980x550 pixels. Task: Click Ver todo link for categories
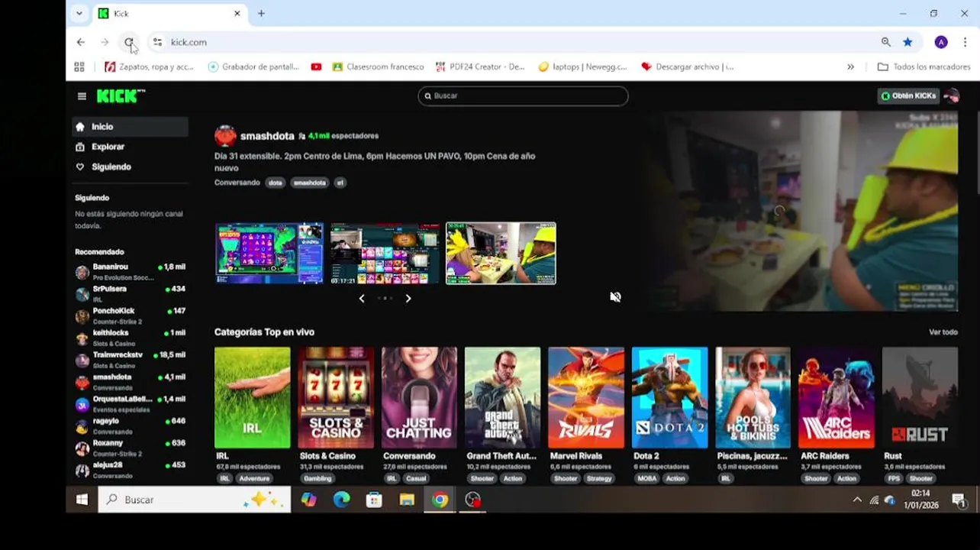pyautogui.click(x=943, y=332)
